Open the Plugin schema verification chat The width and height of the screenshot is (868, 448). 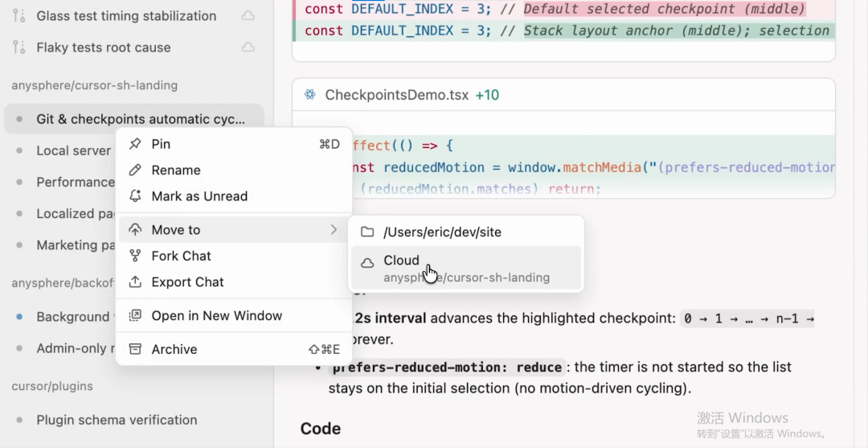[117, 420]
